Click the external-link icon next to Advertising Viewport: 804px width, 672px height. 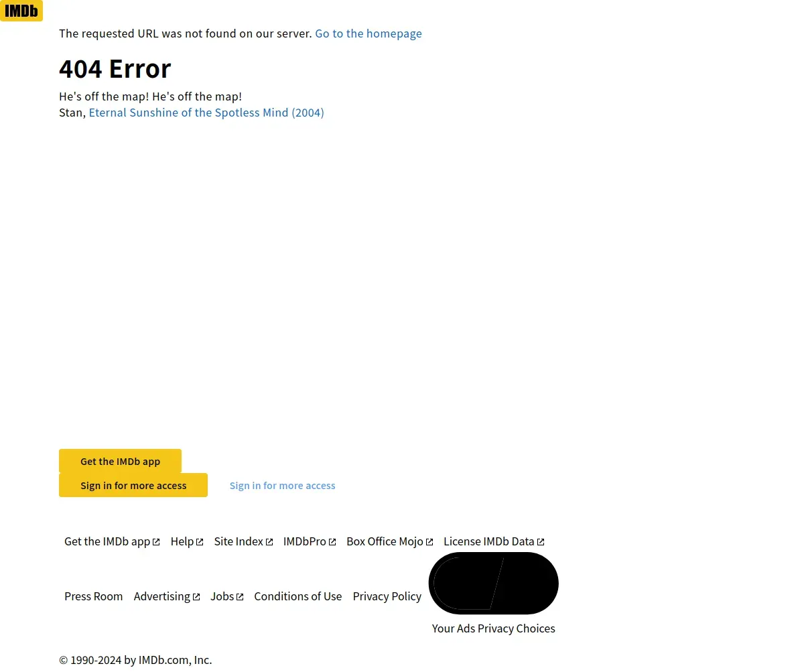click(196, 597)
